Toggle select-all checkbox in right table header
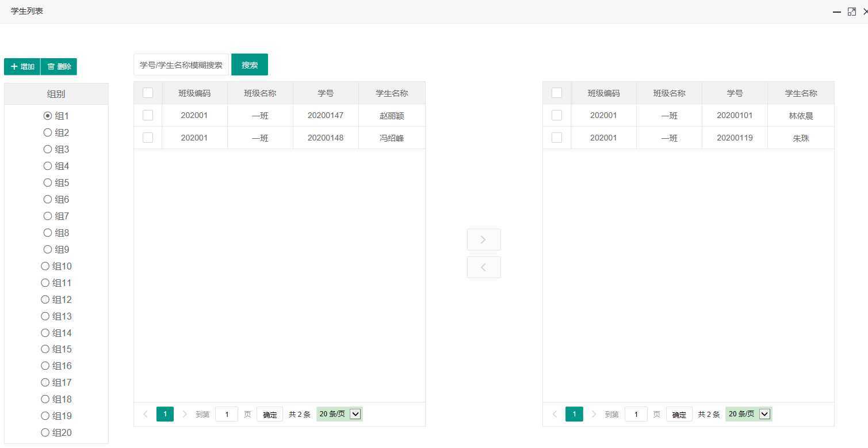Viewport: 868px width, 448px height. coord(557,93)
